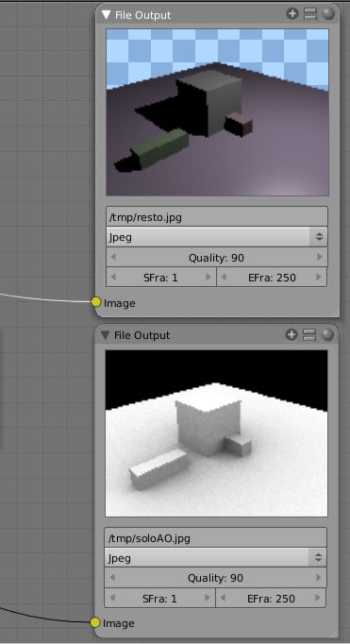Decrease Quality on soloAO.jpg node with left arrow
350x644 pixels.
point(112,578)
